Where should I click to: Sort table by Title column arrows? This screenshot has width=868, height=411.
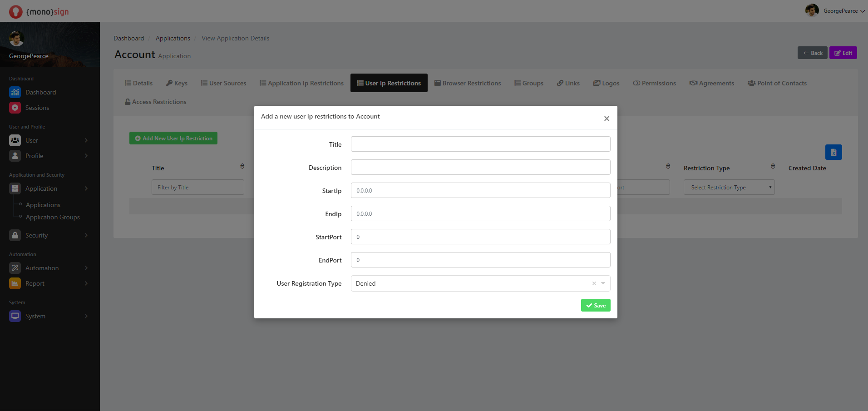click(x=242, y=166)
